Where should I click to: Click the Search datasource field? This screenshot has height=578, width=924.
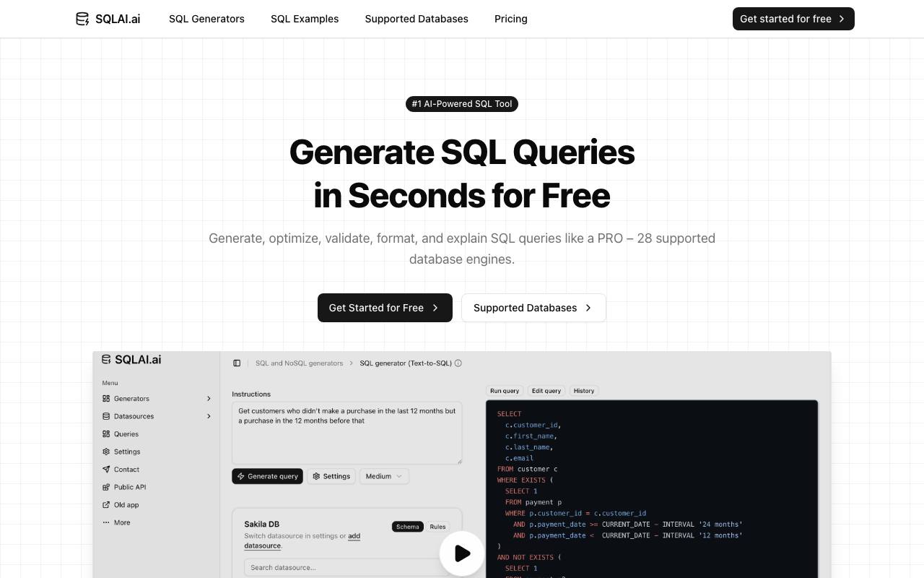[x=345, y=567]
